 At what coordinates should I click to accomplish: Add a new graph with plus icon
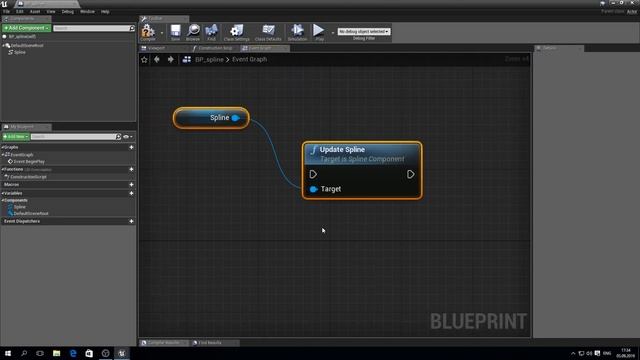(131, 147)
